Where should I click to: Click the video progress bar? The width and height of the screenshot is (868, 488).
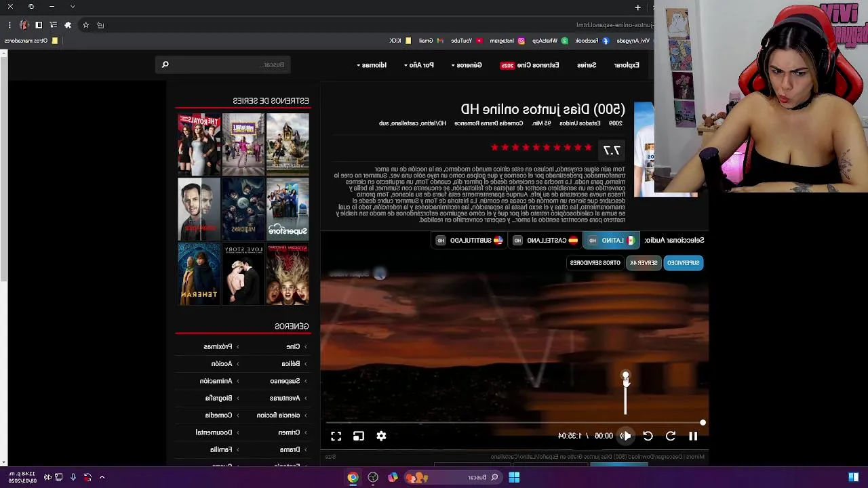[x=514, y=423]
